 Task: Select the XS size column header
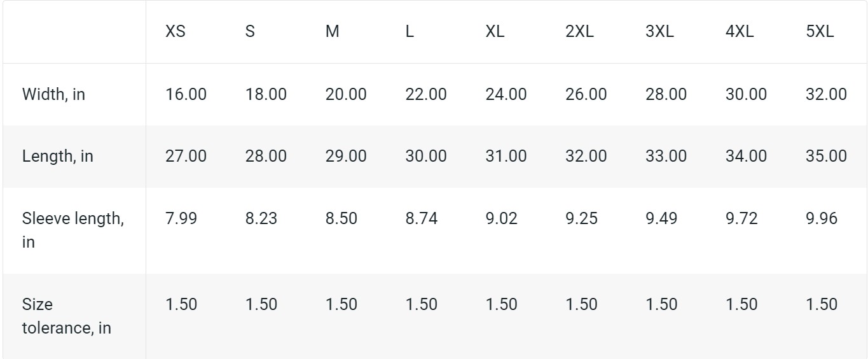coord(176,32)
